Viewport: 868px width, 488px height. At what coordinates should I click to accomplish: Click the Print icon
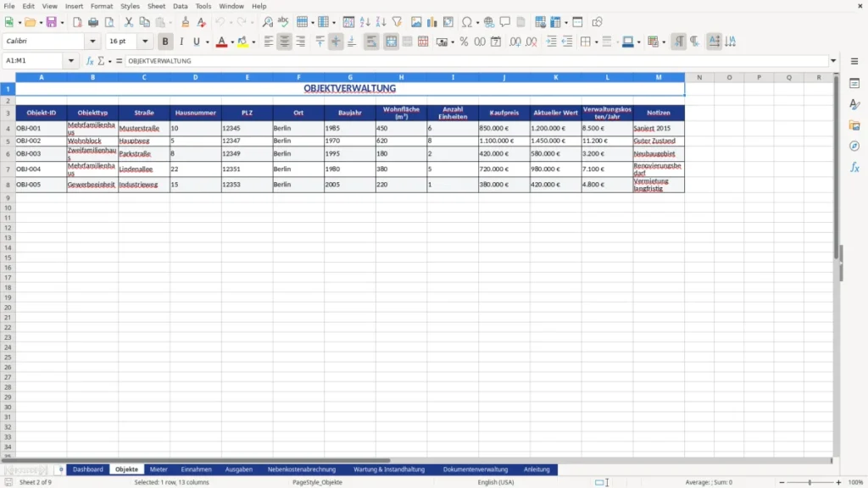[93, 22]
